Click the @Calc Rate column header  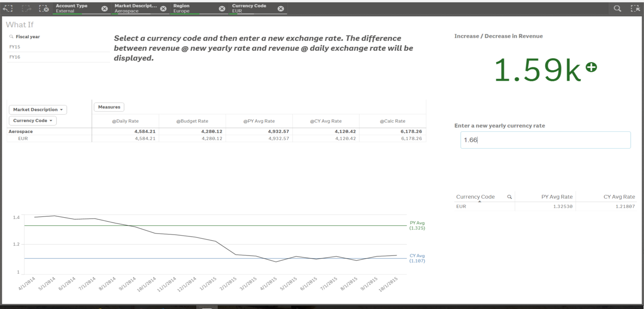coord(392,121)
